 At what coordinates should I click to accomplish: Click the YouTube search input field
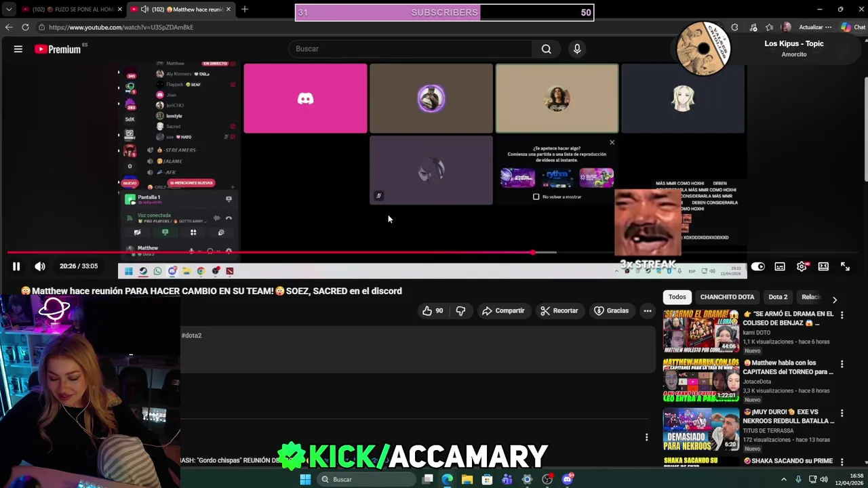pos(410,49)
